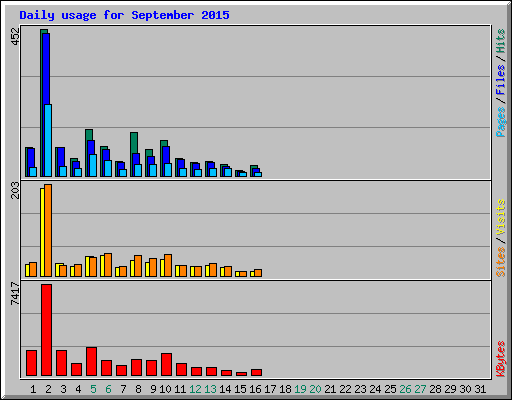The image size is (512, 400).
Task: Click day 14 on the date axis
Action: pos(225,389)
